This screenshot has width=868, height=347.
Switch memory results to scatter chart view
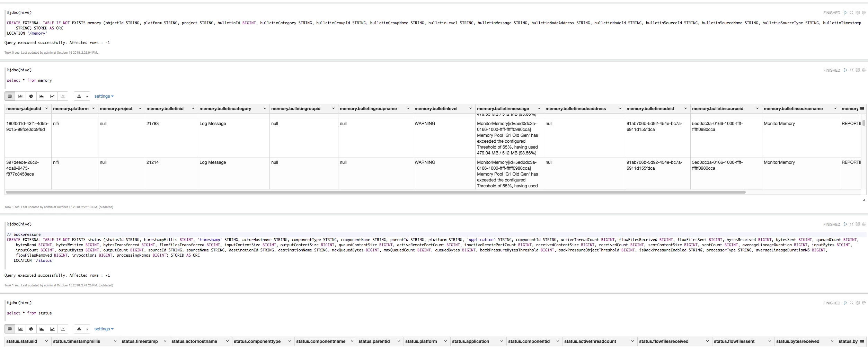click(63, 96)
